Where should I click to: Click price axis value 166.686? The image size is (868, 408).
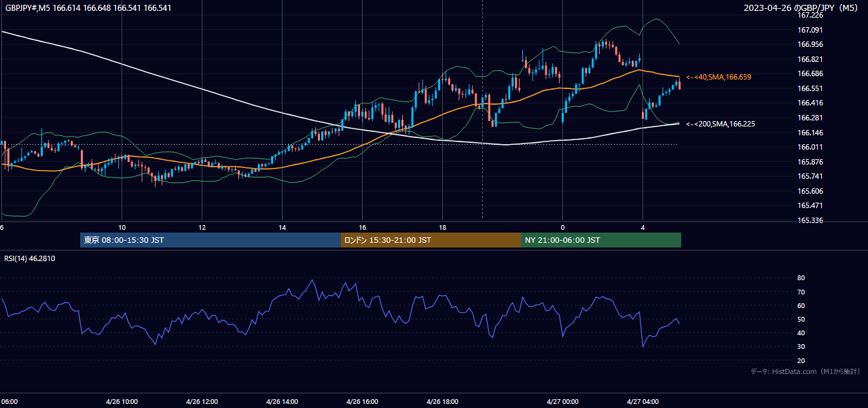tap(810, 73)
